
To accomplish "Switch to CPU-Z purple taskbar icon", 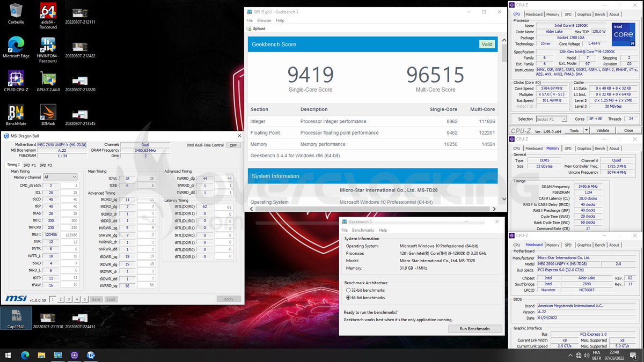I will click(x=74, y=354).
